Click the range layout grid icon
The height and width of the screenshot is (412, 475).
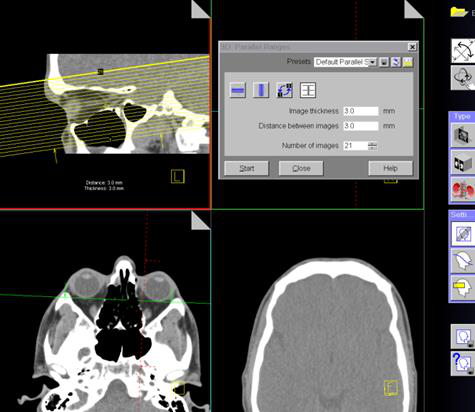pyautogui.click(x=308, y=90)
